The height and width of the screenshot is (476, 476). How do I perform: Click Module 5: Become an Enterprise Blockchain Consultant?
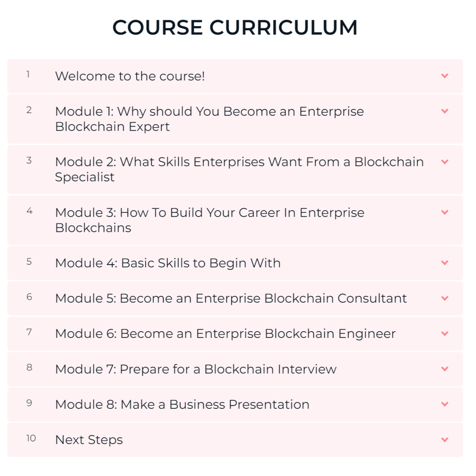tap(231, 298)
